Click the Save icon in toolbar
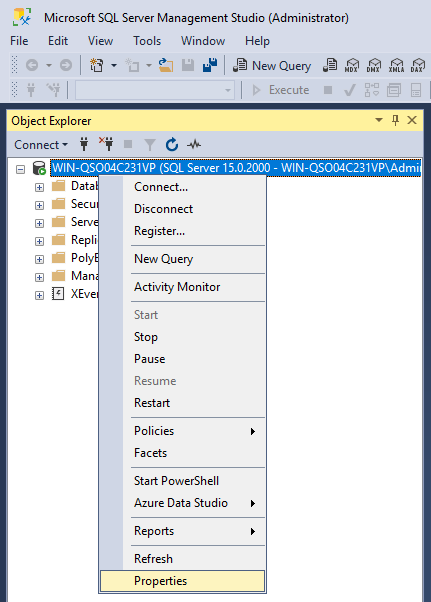431x602 pixels. pos(188,66)
